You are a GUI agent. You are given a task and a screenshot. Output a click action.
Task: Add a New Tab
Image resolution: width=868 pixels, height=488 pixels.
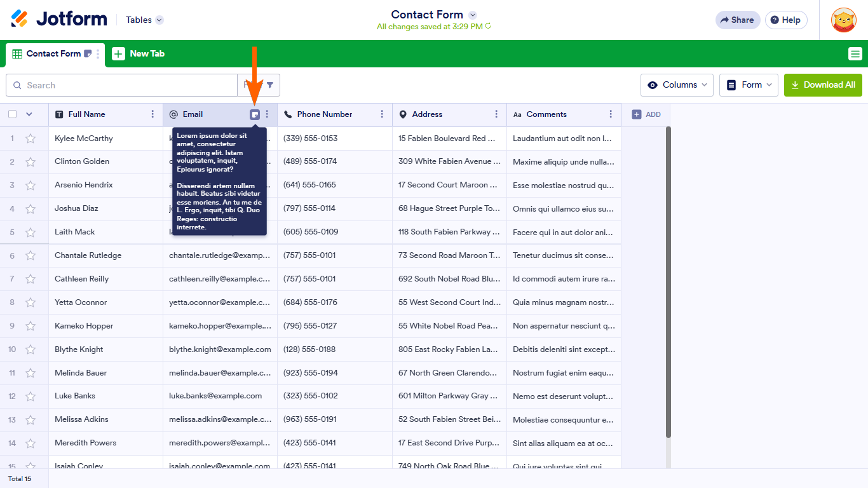tap(139, 54)
